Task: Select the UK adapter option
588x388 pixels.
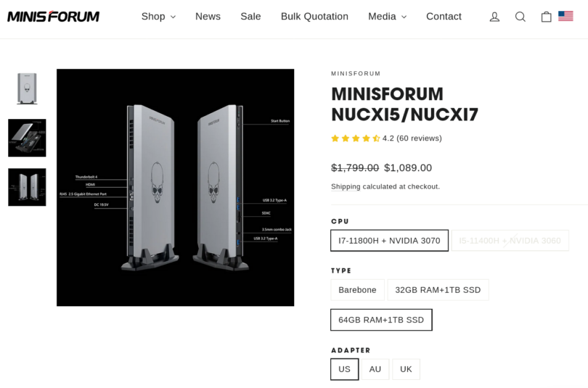Action: [x=406, y=369]
